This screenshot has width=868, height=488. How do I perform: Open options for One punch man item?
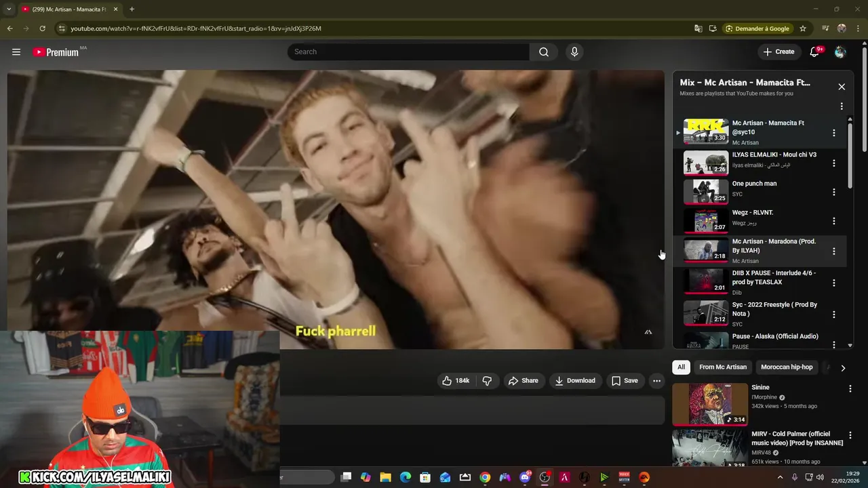point(834,192)
